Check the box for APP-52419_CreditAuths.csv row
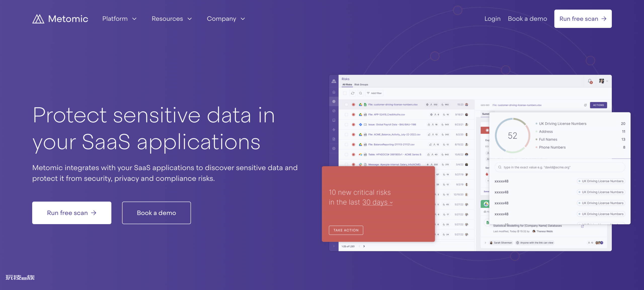Image resolution: width=644 pixels, height=290 pixels. pos(346,115)
